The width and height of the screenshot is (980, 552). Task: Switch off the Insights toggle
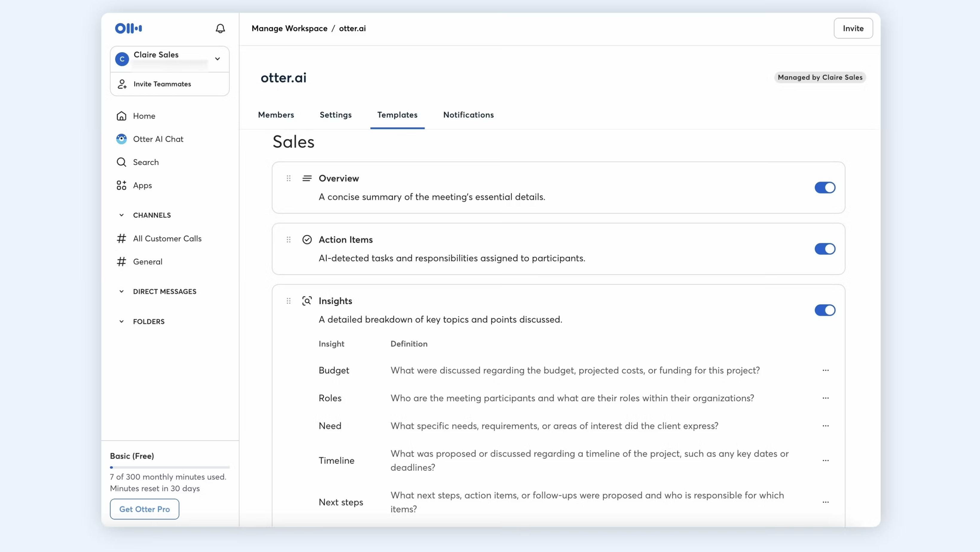point(825,310)
